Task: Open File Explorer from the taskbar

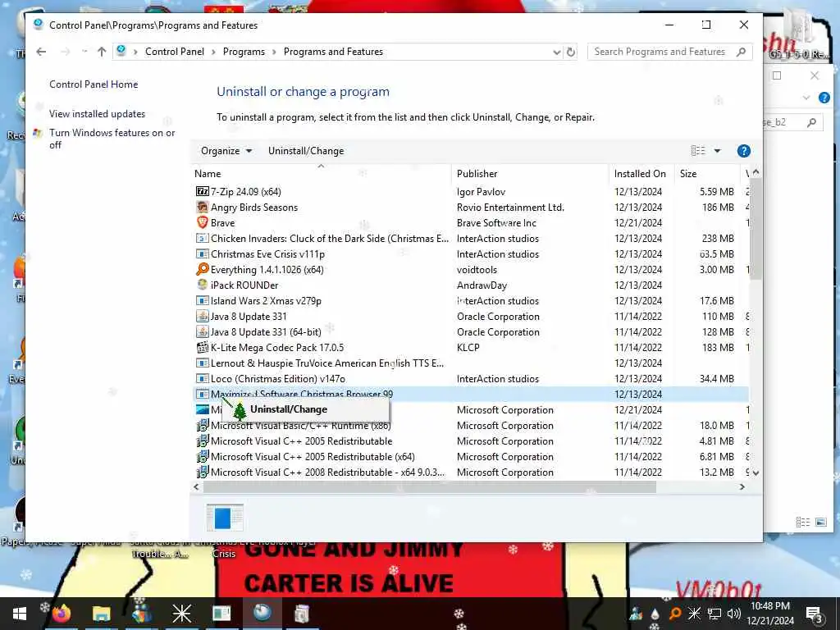Action: pos(101,614)
